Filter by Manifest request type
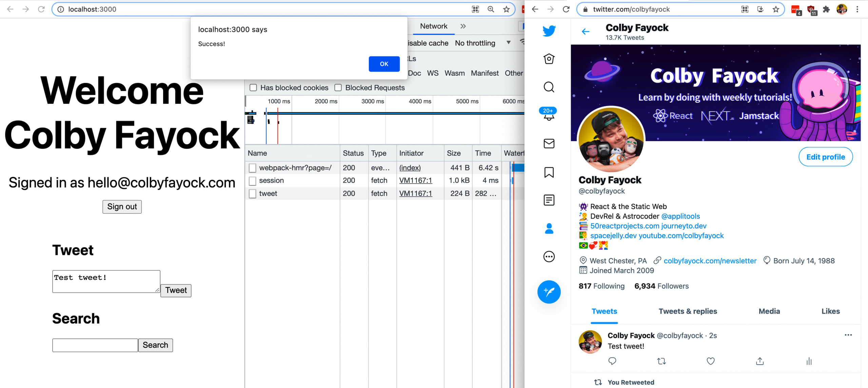This screenshot has width=868, height=388. click(x=485, y=73)
